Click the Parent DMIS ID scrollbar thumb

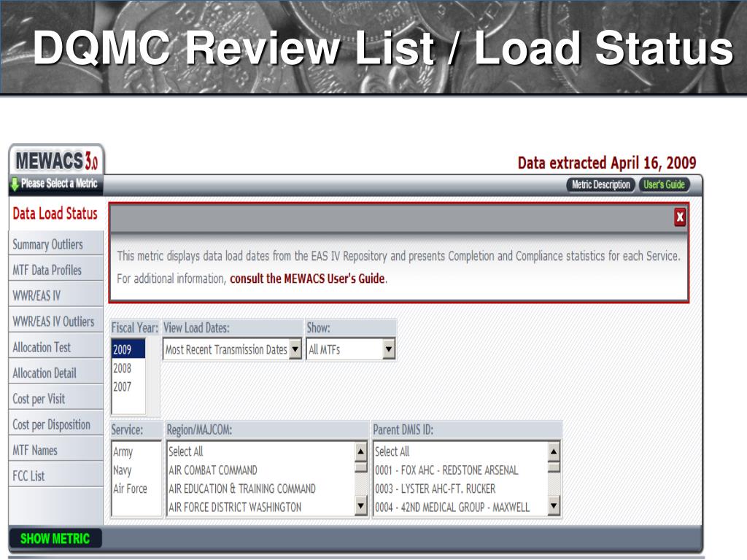click(x=554, y=467)
